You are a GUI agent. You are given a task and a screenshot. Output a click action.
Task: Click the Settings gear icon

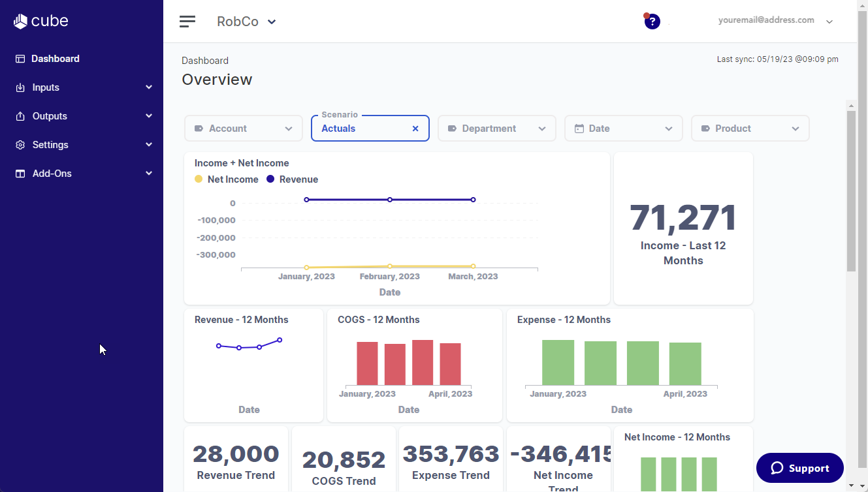[20, 145]
